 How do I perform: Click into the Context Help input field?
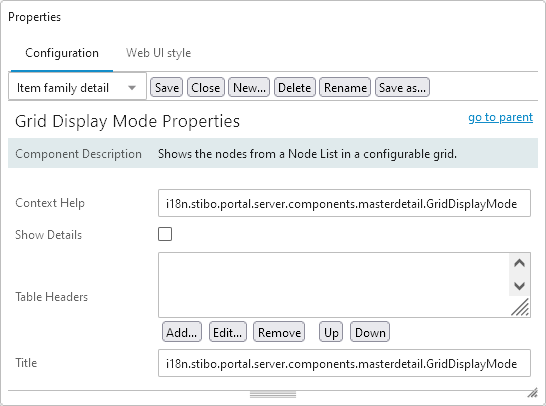(344, 203)
